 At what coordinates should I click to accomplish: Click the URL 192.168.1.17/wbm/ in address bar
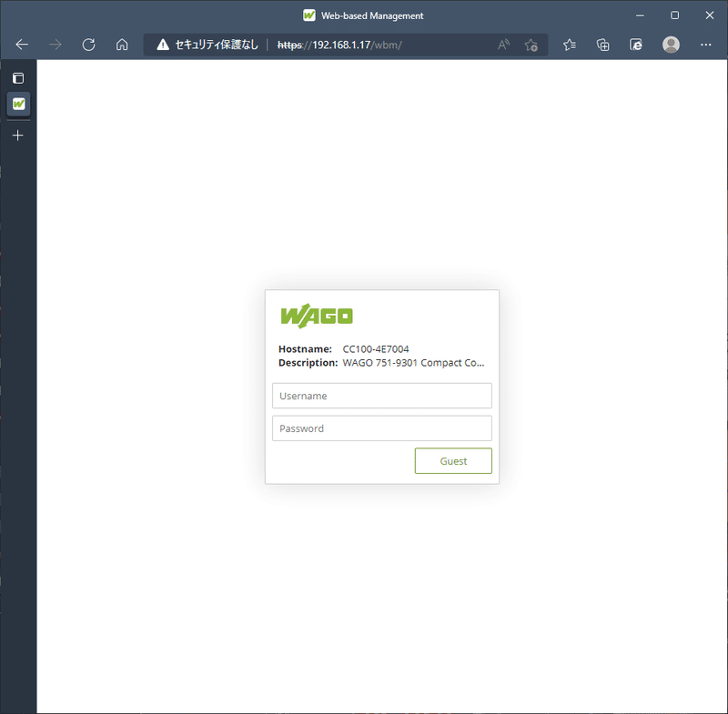point(339,45)
